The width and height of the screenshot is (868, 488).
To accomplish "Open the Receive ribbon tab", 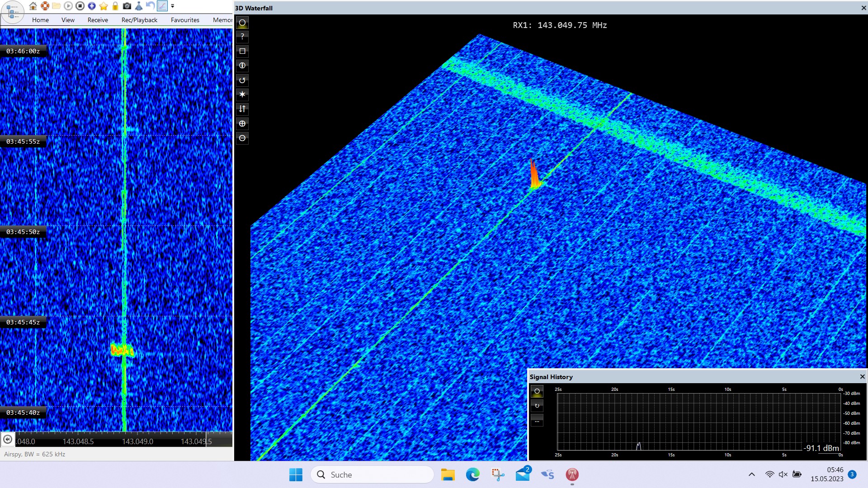I will (98, 20).
